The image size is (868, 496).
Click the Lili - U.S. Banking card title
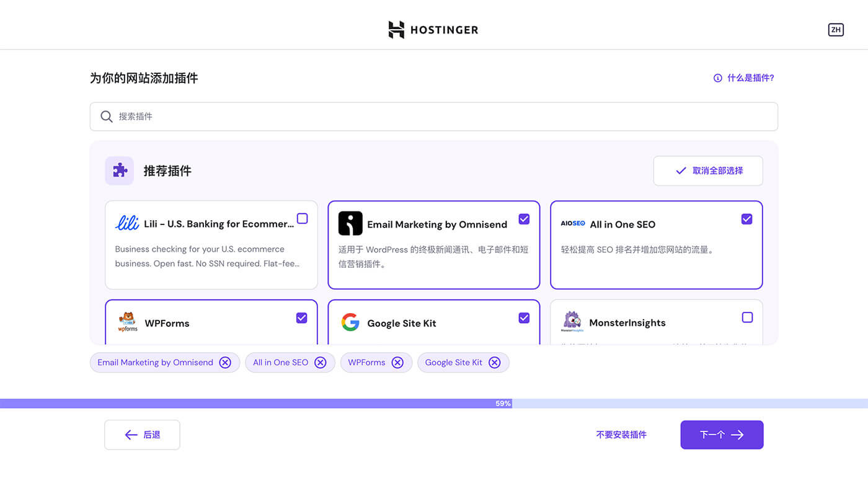tap(219, 224)
